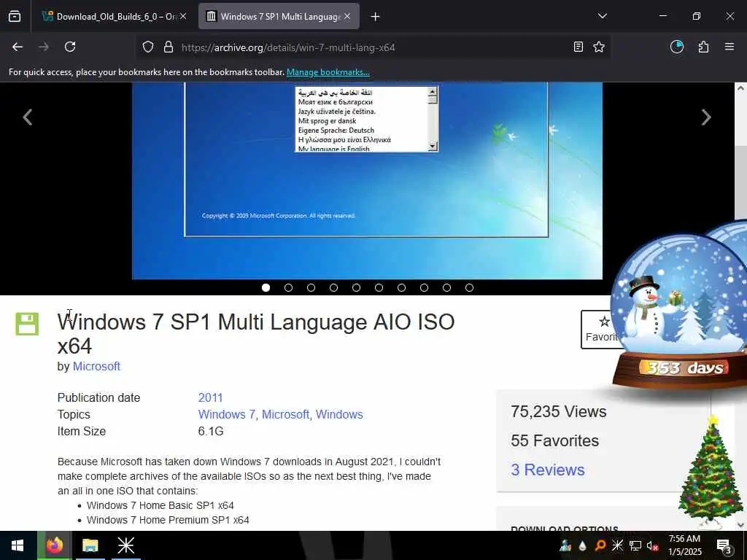Click the 75,235 Views text
747x560 pixels.
coord(558,411)
